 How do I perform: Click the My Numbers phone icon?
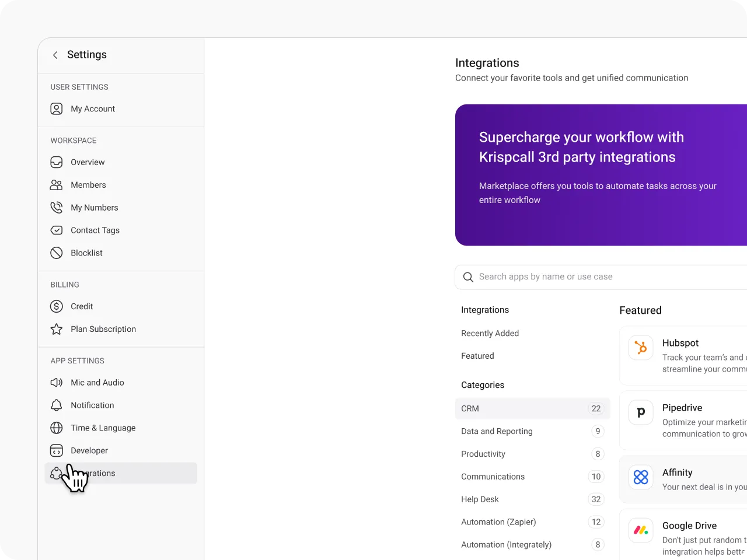(57, 208)
